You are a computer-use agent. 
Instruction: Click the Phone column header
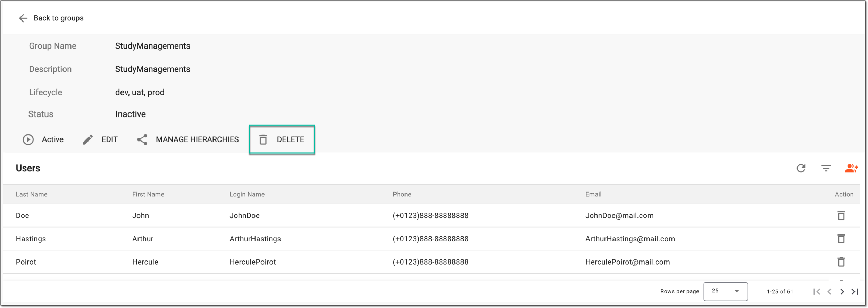402,194
